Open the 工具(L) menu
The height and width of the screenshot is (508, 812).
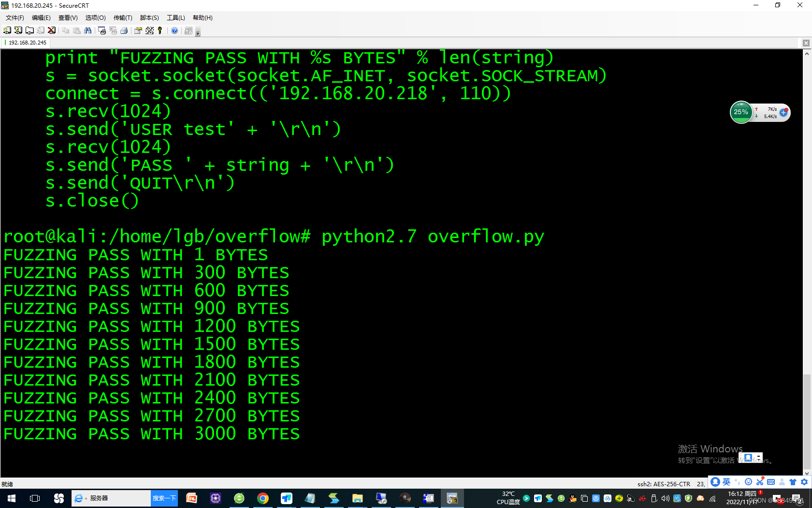click(x=176, y=18)
